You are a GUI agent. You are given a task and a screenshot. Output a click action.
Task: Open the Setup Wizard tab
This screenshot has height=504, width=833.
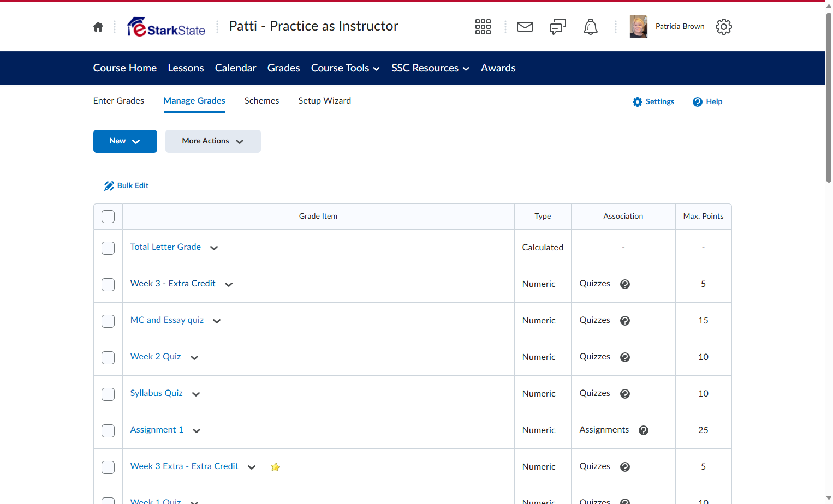[x=325, y=101]
